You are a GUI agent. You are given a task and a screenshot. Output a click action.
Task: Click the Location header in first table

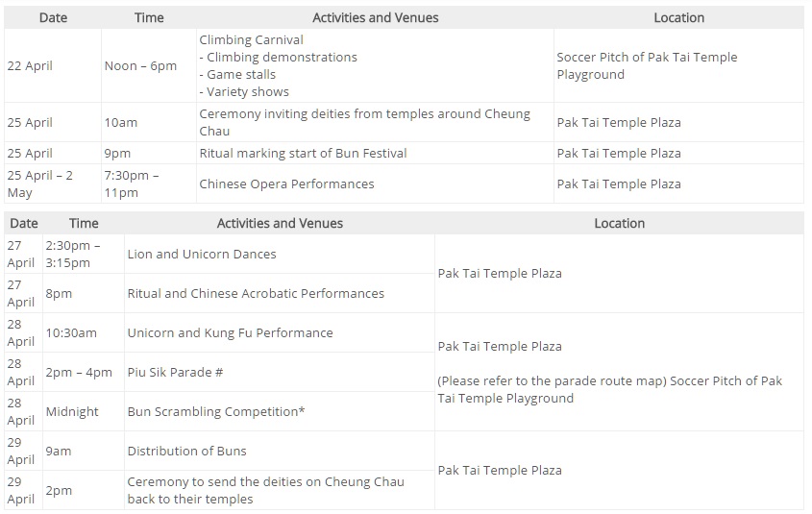[x=679, y=17]
